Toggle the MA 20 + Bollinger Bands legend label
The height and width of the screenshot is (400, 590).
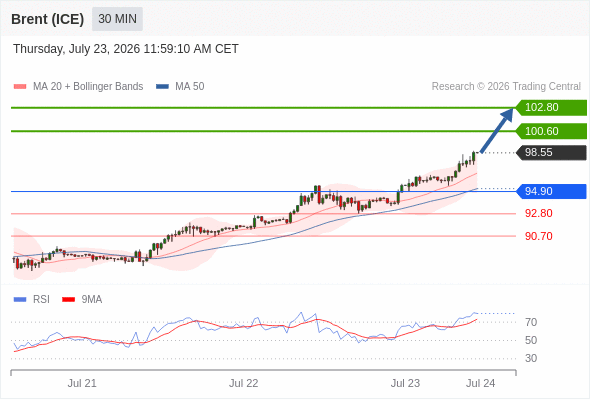pyautogui.click(x=88, y=87)
